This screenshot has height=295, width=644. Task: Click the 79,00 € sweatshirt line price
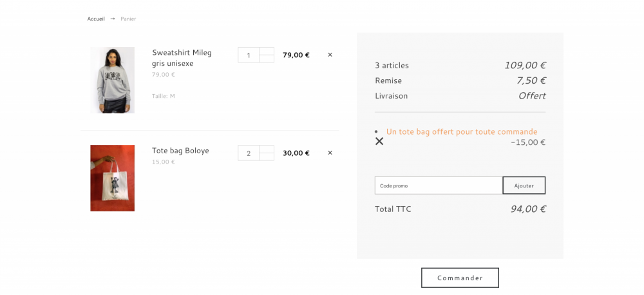coord(296,55)
